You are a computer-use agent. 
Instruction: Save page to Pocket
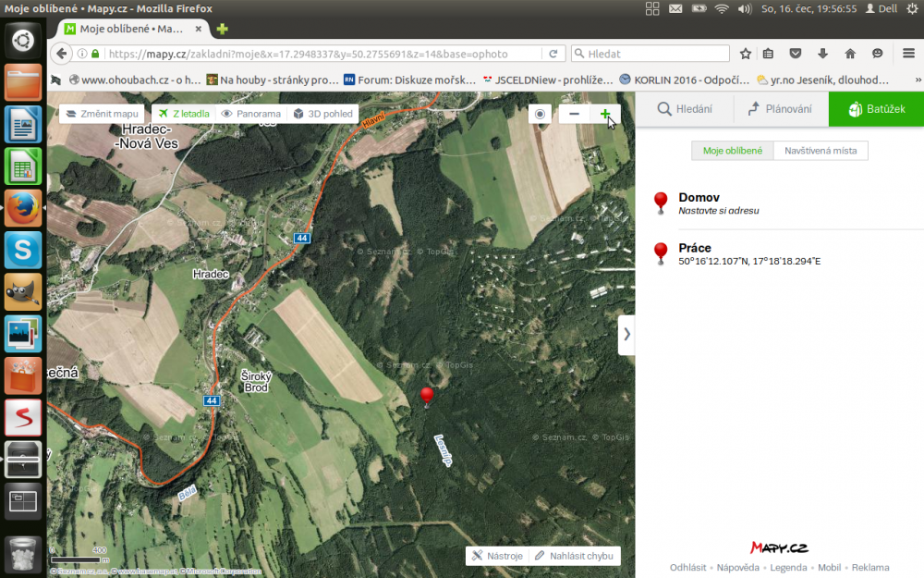click(x=795, y=54)
